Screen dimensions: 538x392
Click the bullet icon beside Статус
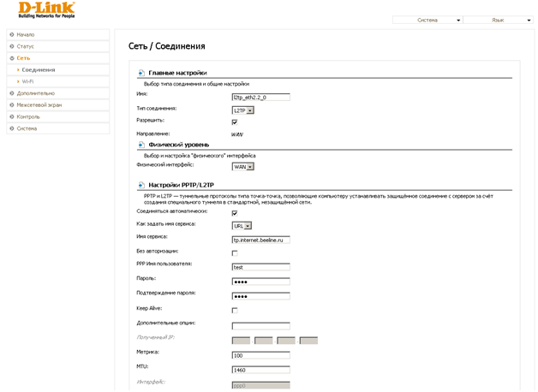click(x=12, y=46)
